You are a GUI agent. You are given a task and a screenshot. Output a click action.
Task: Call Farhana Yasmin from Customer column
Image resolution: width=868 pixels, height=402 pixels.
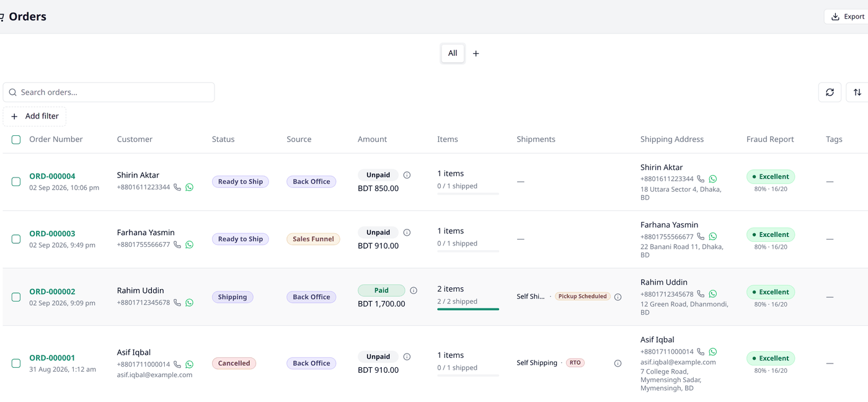click(x=177, y=244)
